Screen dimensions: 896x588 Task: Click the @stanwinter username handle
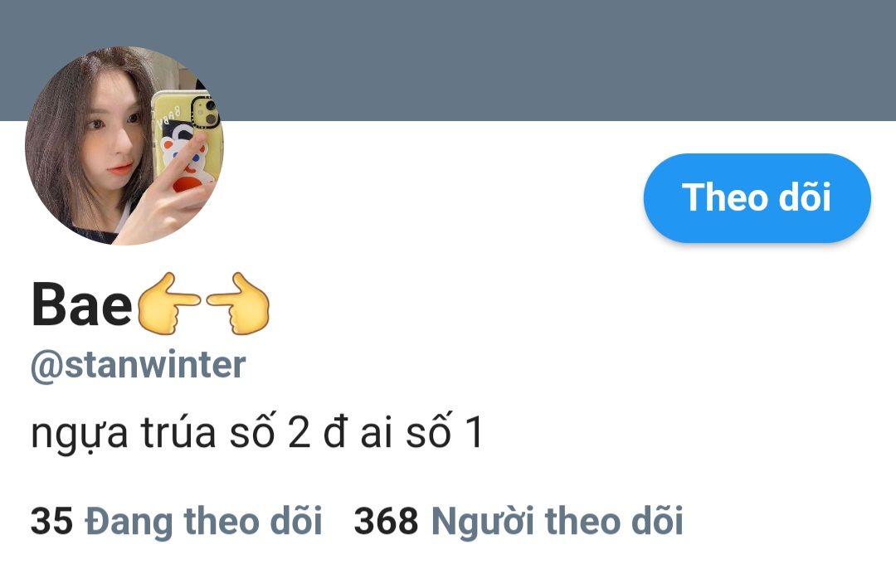click(x=138, y=366)
